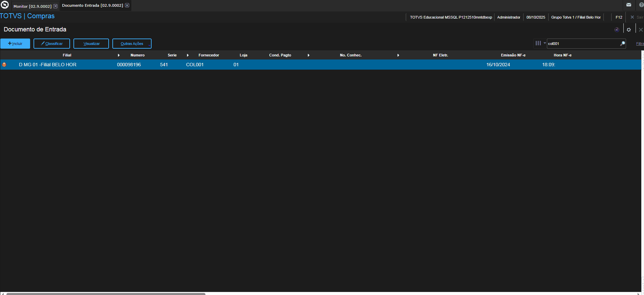The width and height of the screenshot is (644, 295).
Task: Open the dropdown arrow next to search field
Action: pyautogui.click(x=545, y=43)
